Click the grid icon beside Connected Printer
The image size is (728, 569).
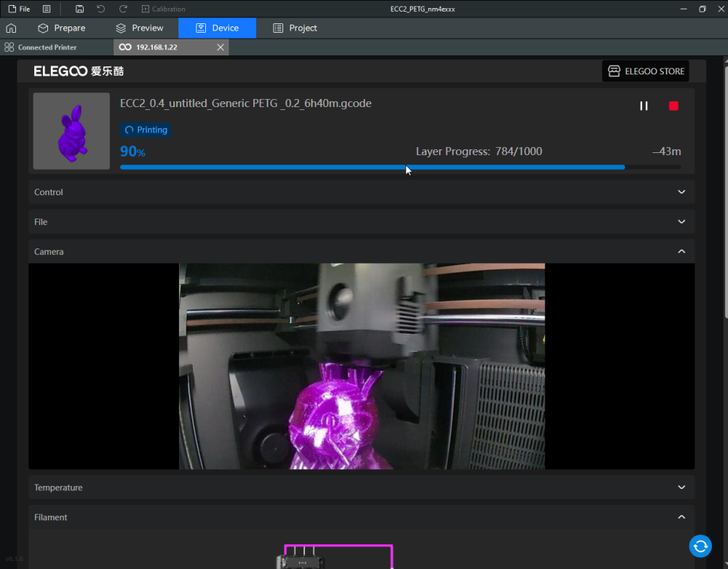click(x=9, y=47)
